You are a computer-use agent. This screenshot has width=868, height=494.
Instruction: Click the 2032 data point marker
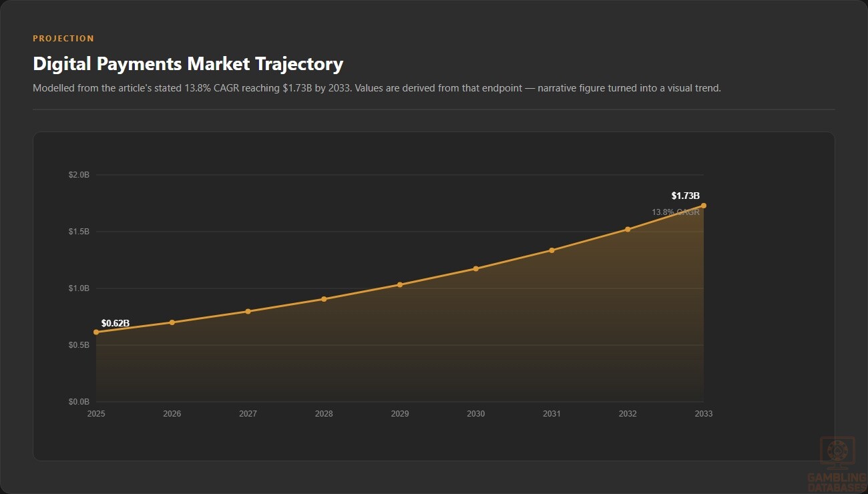click(628, 229)
